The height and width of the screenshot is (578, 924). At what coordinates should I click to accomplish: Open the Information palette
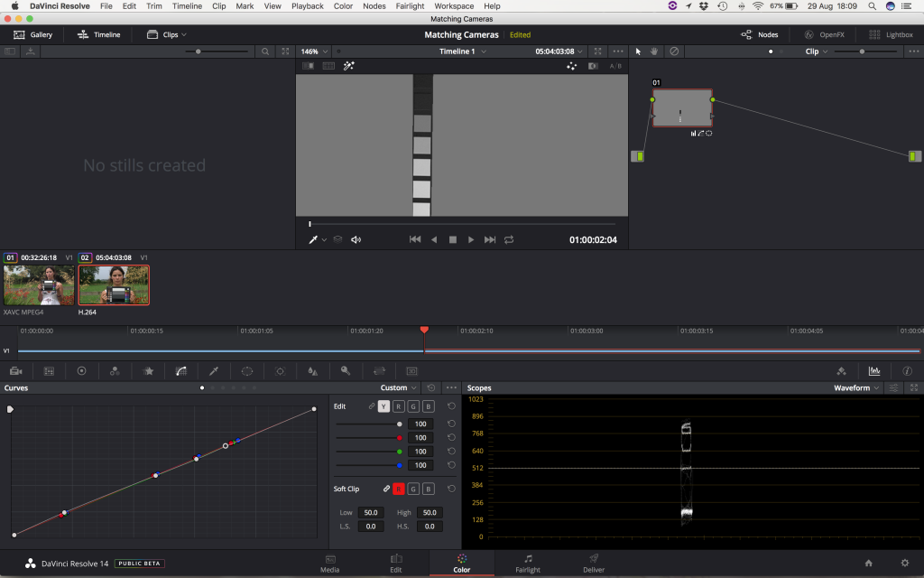908,371
